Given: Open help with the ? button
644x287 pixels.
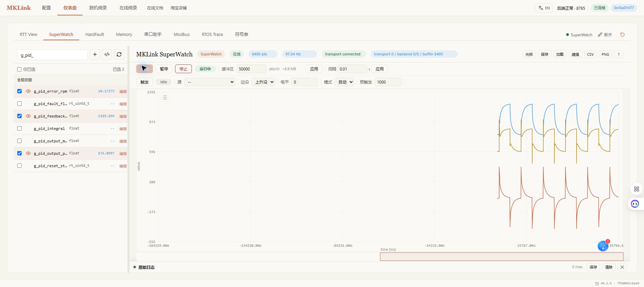Looking at the screenshot, I should [x=619, y=54].
